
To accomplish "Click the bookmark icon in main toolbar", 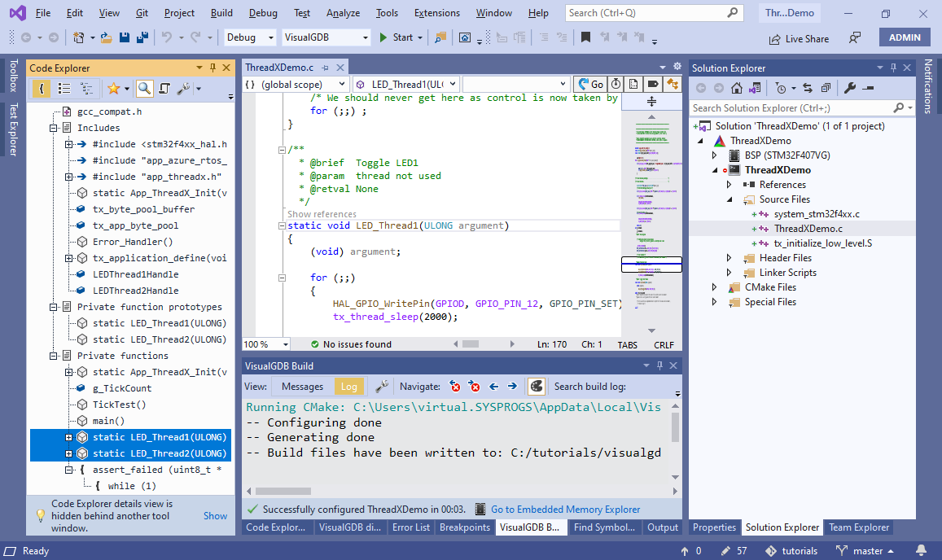I will [x=585, y=37].
